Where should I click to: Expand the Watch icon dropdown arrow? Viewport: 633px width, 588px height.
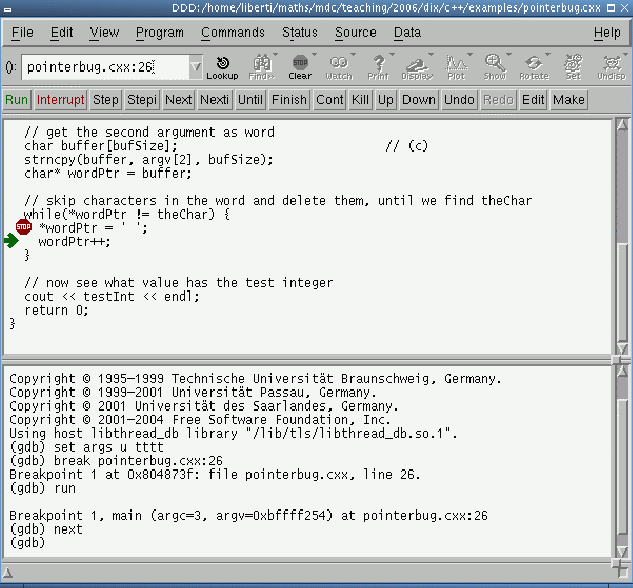click(353, 54)
